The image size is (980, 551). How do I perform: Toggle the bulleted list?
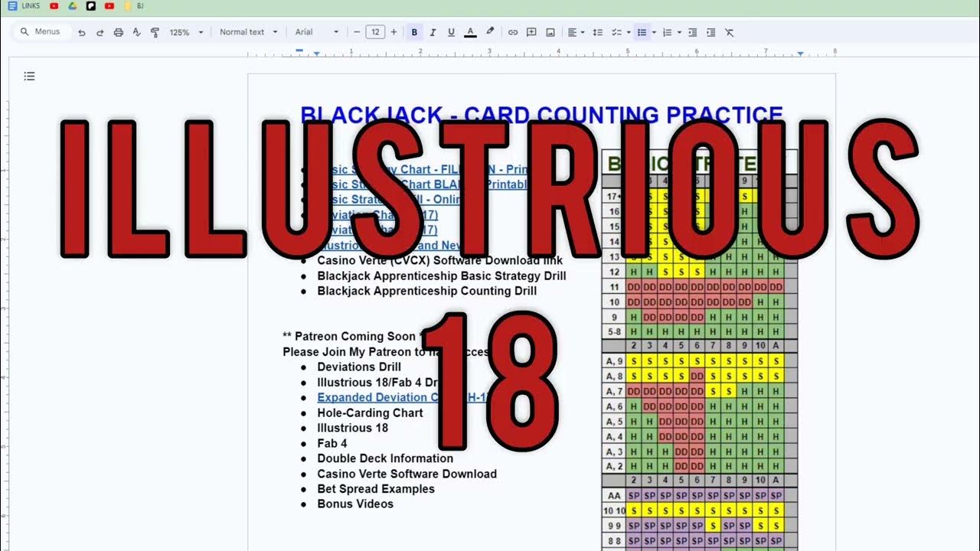[x=642, y=32]
